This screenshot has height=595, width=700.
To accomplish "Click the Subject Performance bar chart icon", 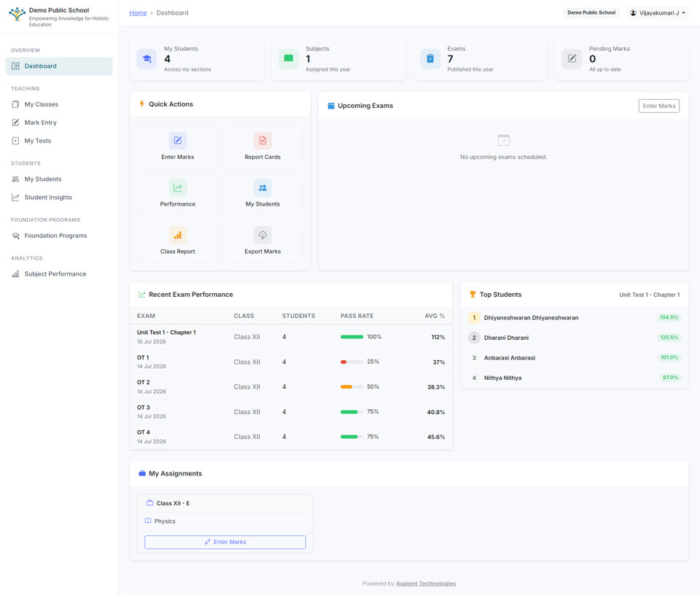I will point(15,274).
